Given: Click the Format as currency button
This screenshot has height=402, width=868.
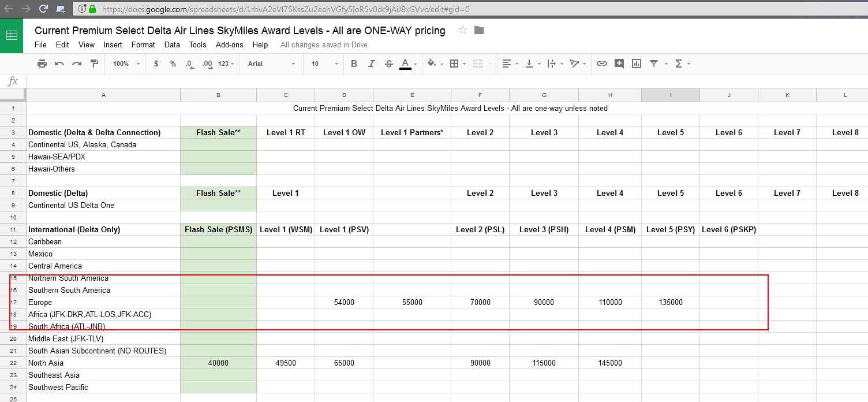Looking at the screenshot, I should [x=156, y=64].
